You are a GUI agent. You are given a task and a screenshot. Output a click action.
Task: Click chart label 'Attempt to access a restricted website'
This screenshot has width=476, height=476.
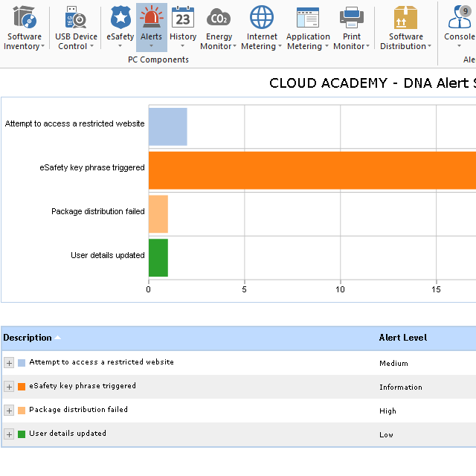(74, 124)
